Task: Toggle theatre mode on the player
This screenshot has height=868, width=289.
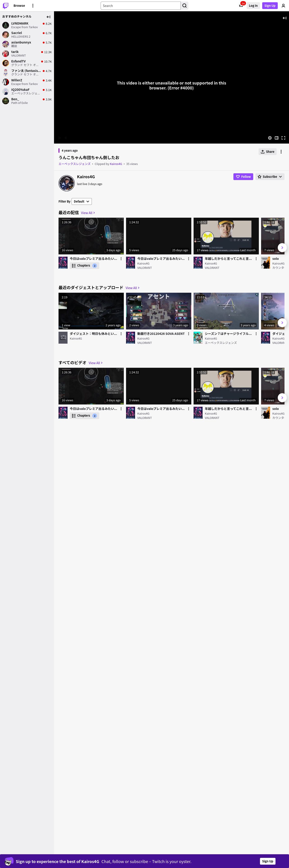Action: [x=277, y=138]
